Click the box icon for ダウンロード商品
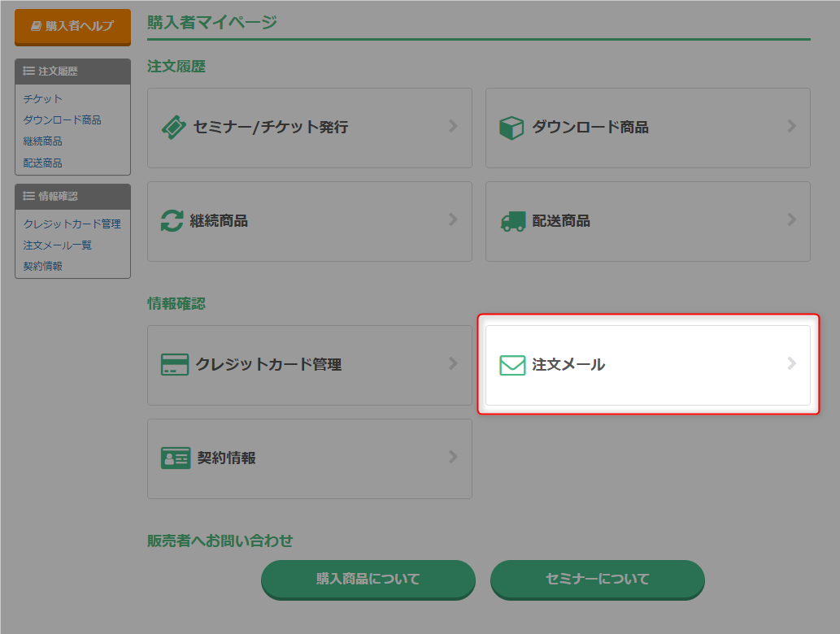Image resolution: width=840 pixels, height=634 pixels. point(511,128)
